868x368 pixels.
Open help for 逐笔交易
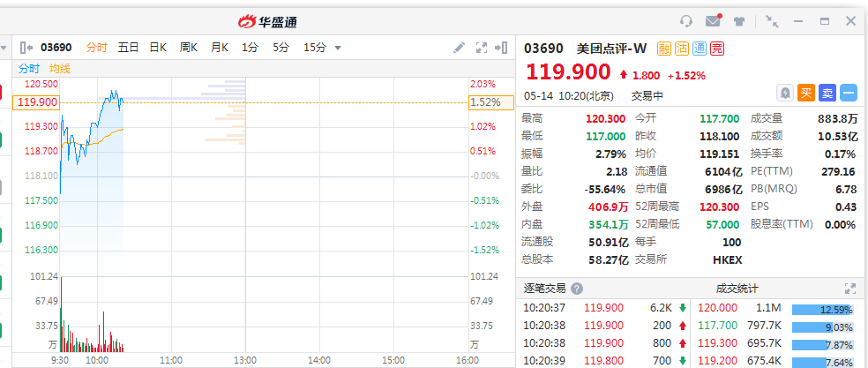click(x=577, y=289)
